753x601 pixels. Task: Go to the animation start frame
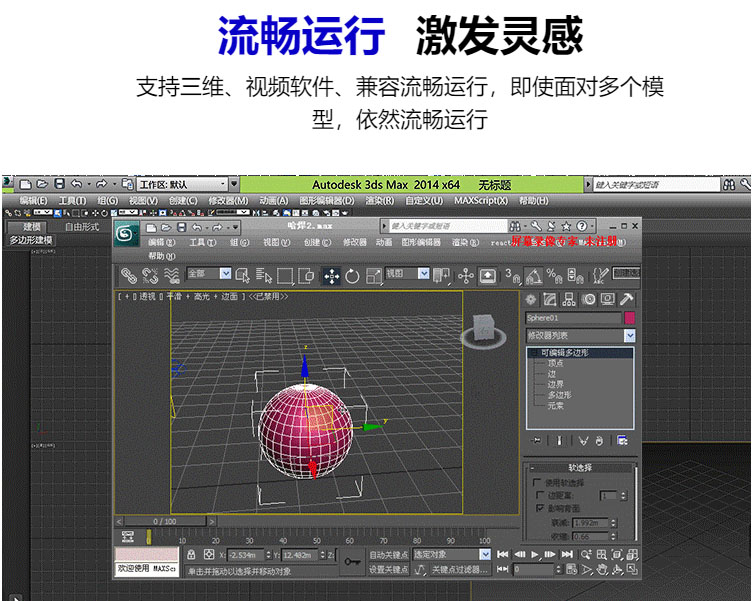pyautogui.click(x=502, y=554)
